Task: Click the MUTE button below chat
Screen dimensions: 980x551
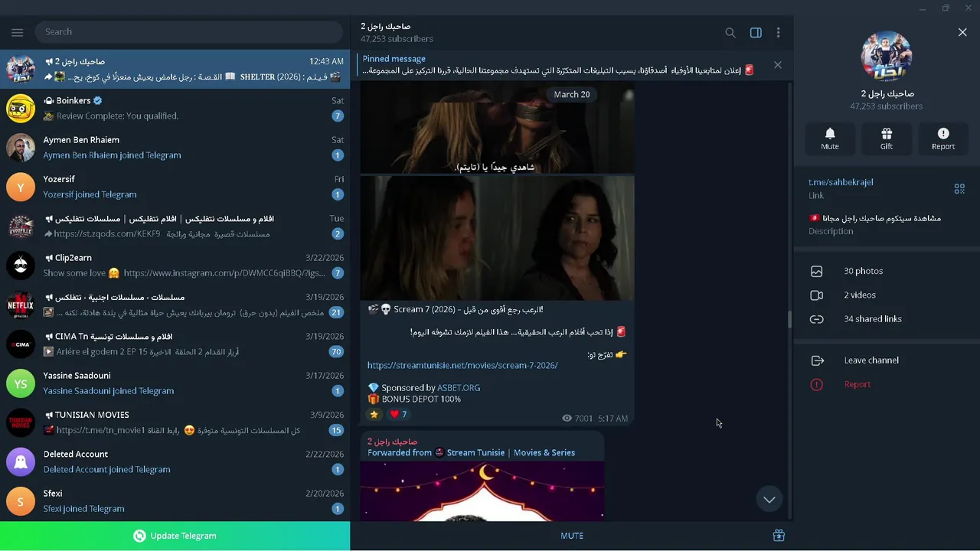Action: click(572, 536)
